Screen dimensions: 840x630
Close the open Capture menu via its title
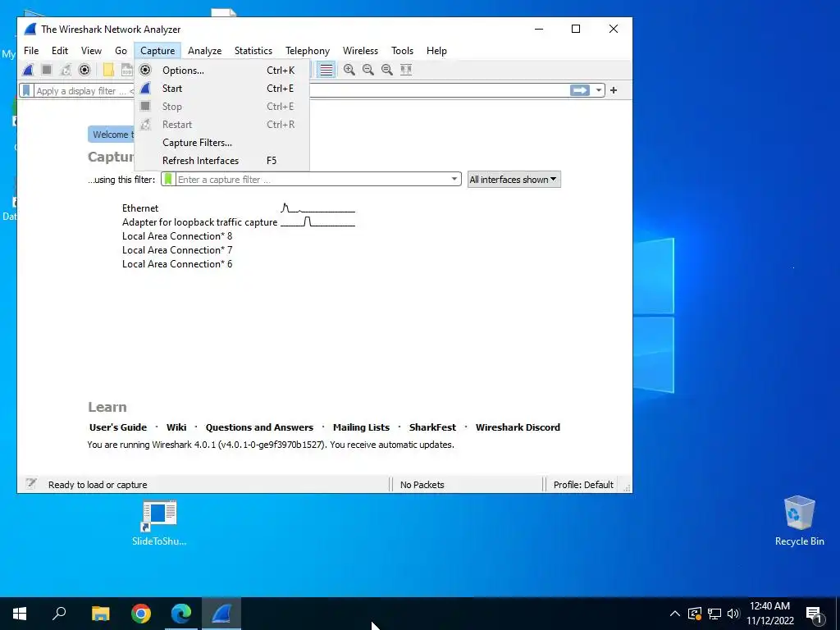tap(157, 50)
